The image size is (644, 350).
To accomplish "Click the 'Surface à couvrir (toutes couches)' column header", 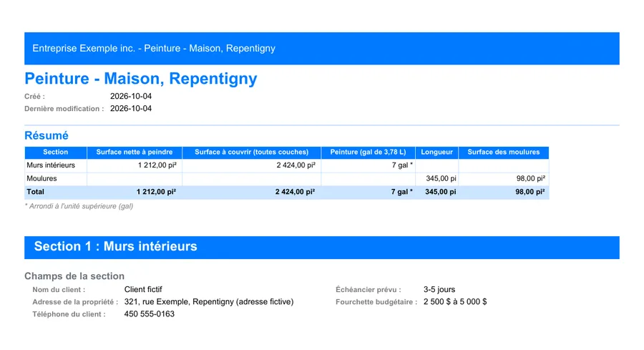I will 251,152.
